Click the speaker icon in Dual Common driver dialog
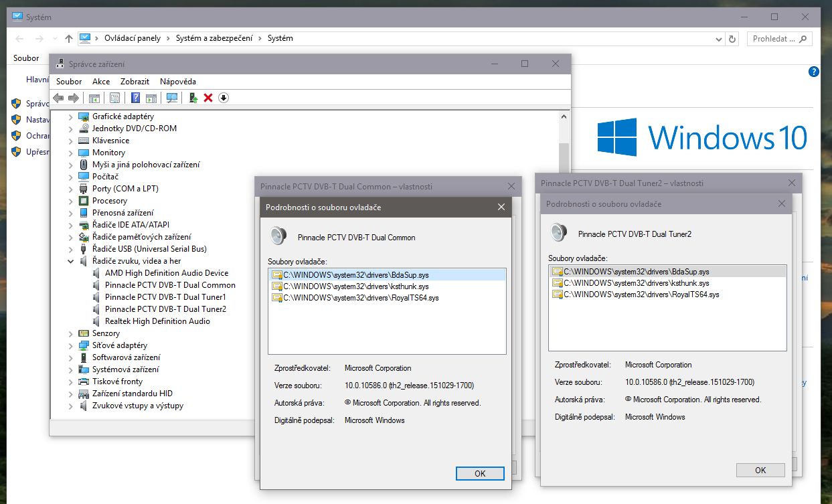Image resolution: width=832 pixels, height=504 pixels. coord(278,236)
